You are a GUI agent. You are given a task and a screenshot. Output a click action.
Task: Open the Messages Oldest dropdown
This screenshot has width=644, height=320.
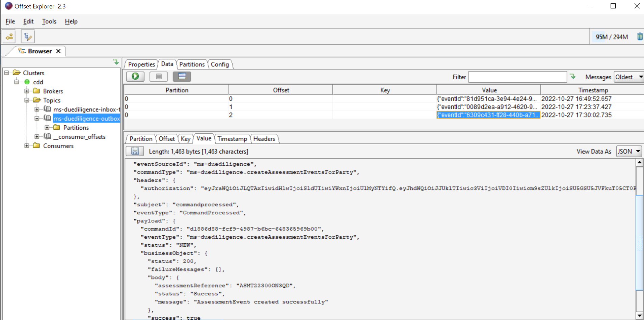pyautogui.click(x=628, y=77)
